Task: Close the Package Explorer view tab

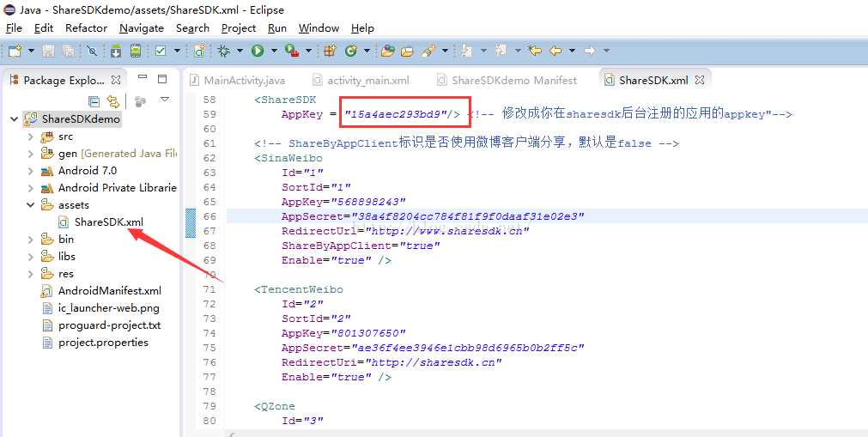Action: pyautogui.click(x=115, y=81)
